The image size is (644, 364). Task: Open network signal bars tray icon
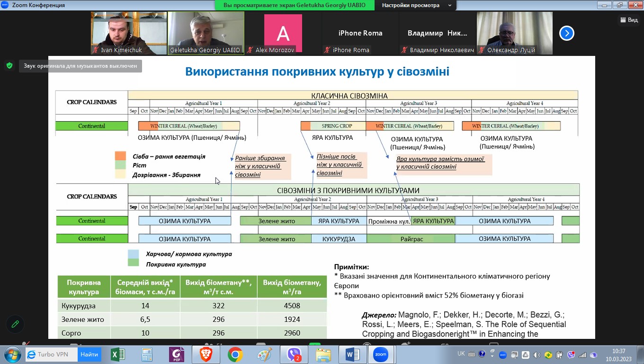coord(582,355)
